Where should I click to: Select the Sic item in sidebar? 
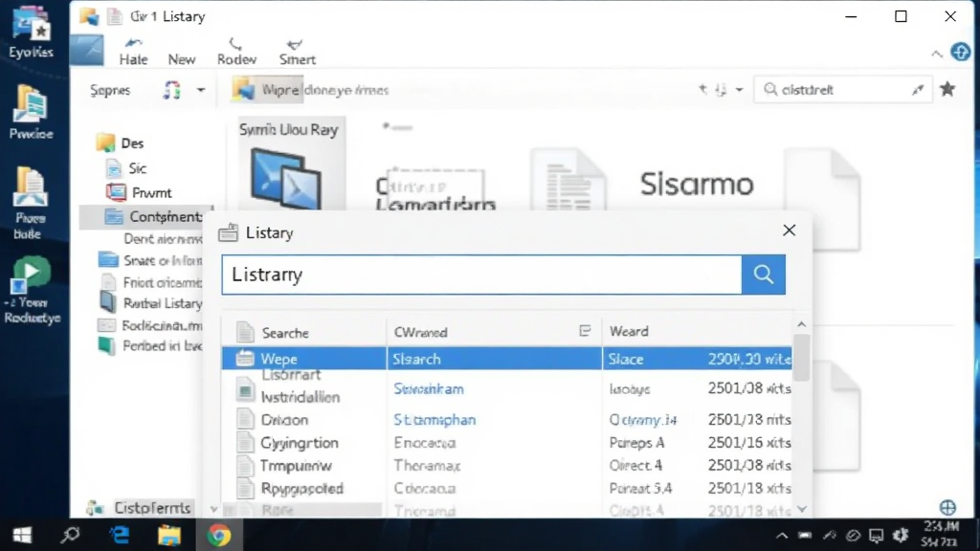coord(127,168)
